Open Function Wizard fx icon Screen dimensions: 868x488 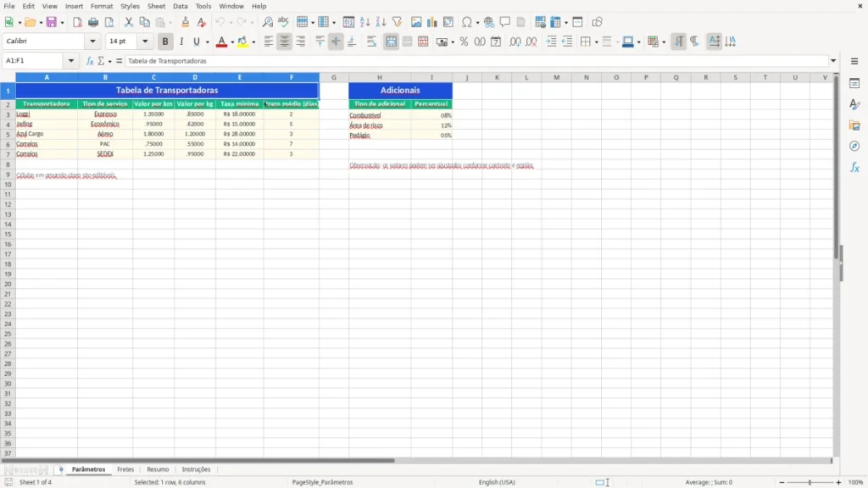(90, 61)
